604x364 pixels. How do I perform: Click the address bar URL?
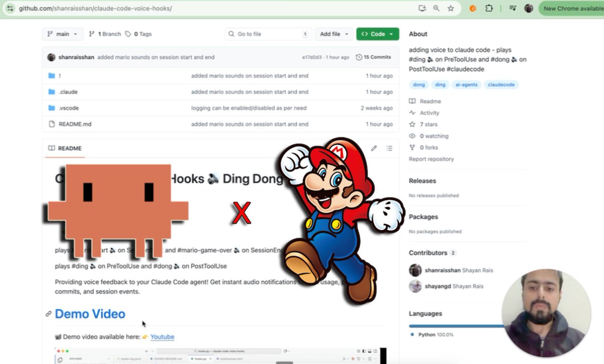(x=95, y=9)
